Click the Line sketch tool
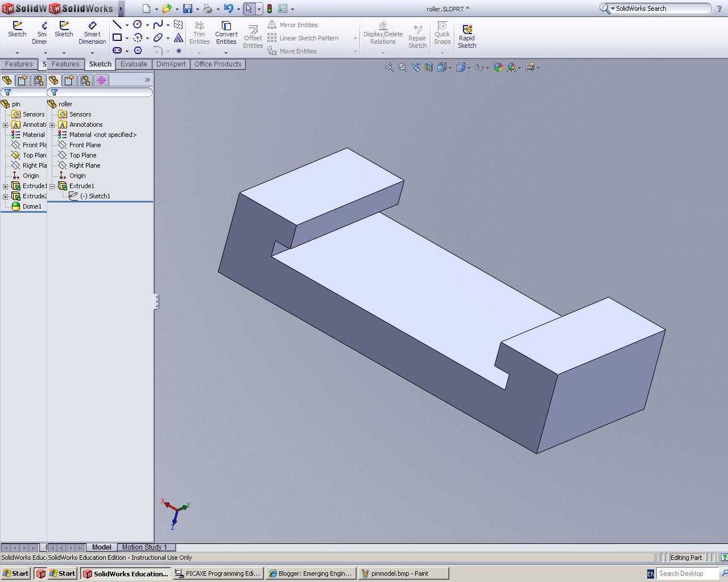The height and width of the screenshot is (582, 728). coord(117,24)
